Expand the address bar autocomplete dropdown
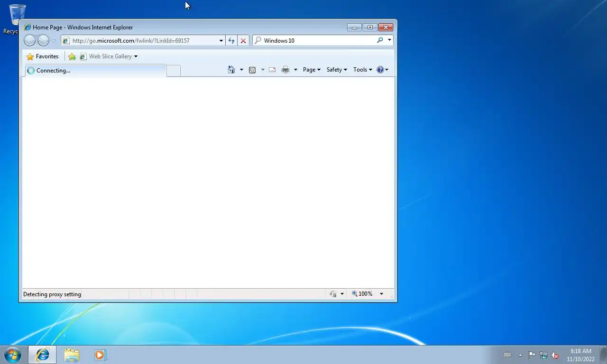This screenshot has height=364, width=607. (221, 41)
